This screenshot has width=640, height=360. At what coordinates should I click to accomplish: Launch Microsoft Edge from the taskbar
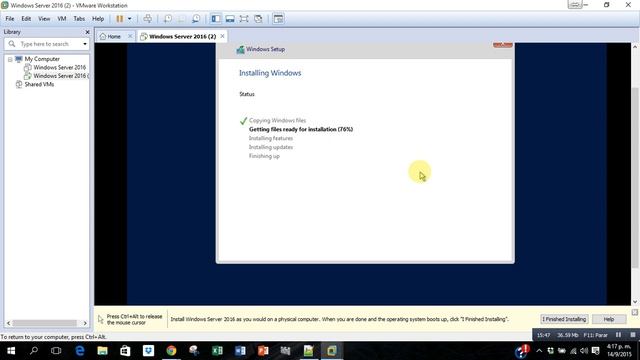click(80, 351)
